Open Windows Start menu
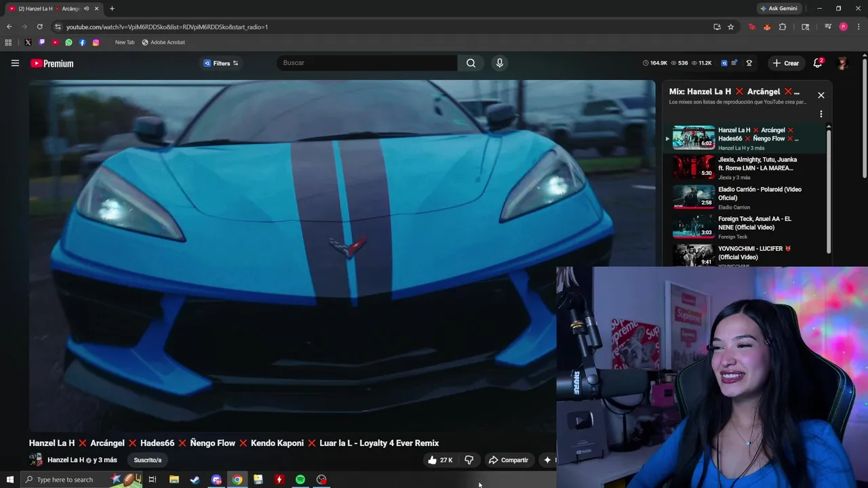Screen dimensions: 868x488 [x=9, y=480]
